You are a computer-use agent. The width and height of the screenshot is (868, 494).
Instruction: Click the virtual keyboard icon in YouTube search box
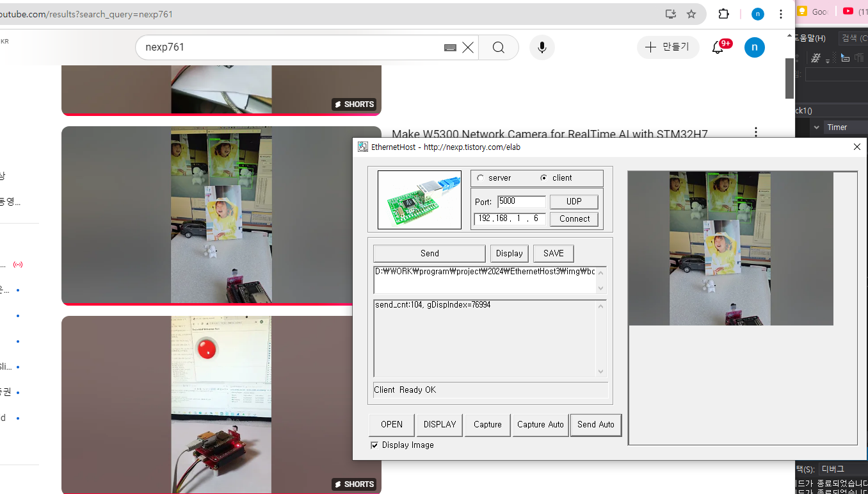tap(450, 47)
